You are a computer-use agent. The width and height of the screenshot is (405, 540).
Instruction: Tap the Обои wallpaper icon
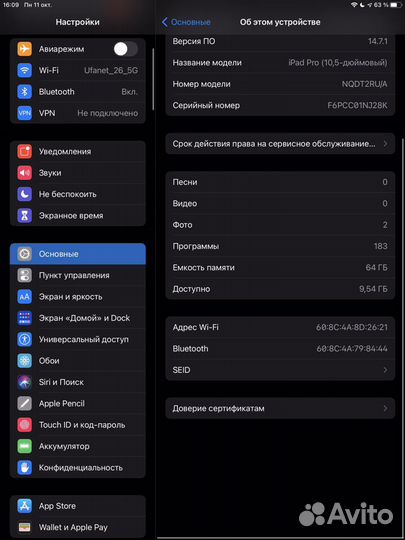[x=24, y=361]
